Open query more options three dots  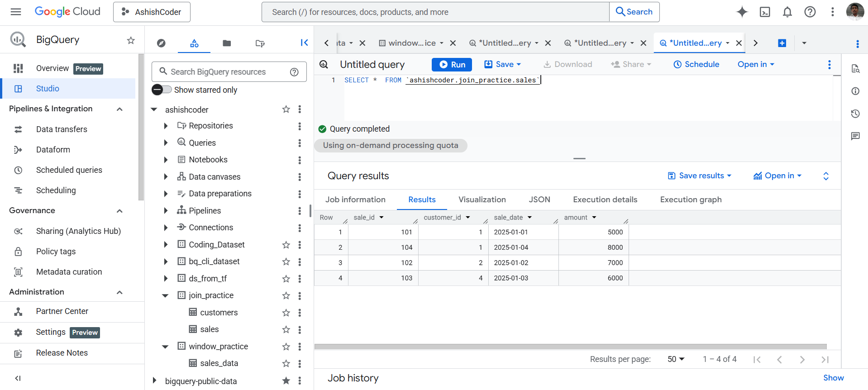click(x=830, y=64)
